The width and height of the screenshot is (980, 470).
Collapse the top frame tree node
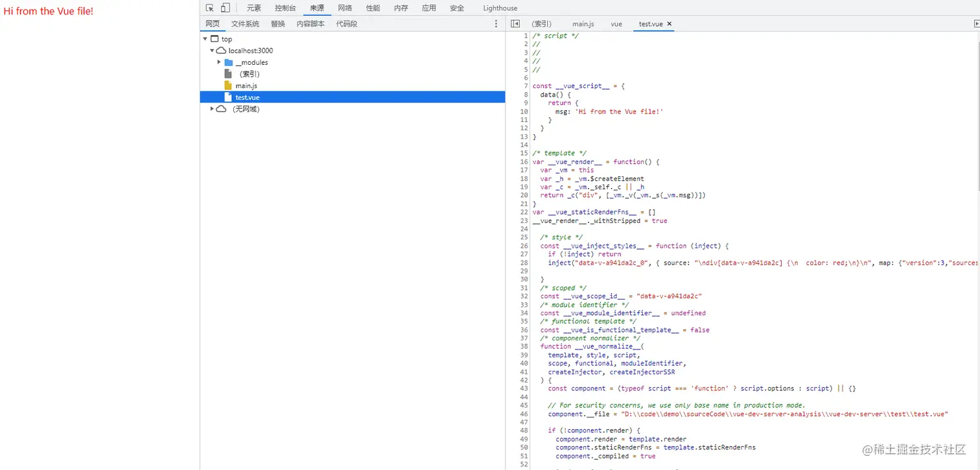click(x=205, y=39)
